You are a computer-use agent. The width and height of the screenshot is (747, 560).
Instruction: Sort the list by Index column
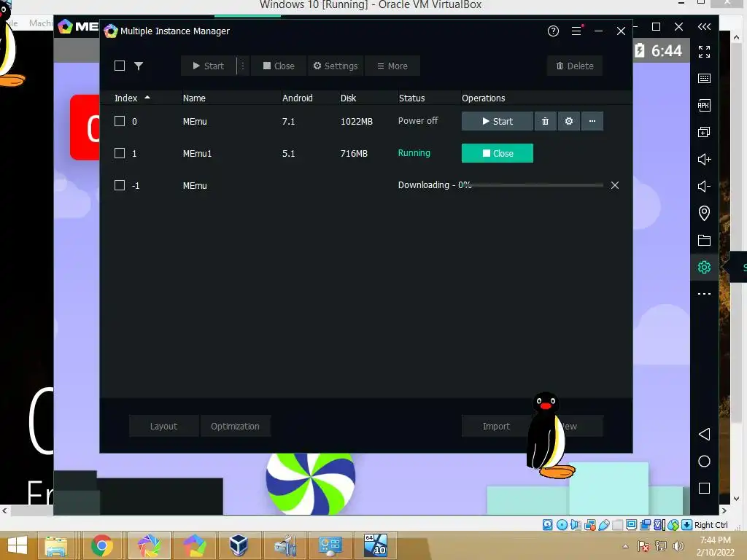click(x=132, y=98)
